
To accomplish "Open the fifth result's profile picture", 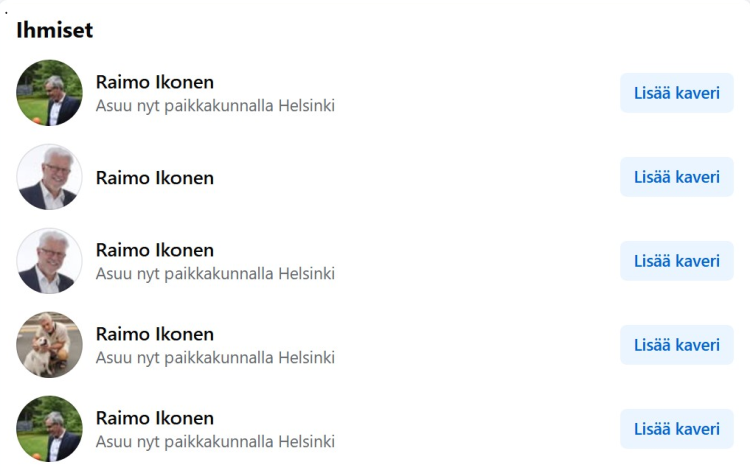I will (x=49, y=429).
